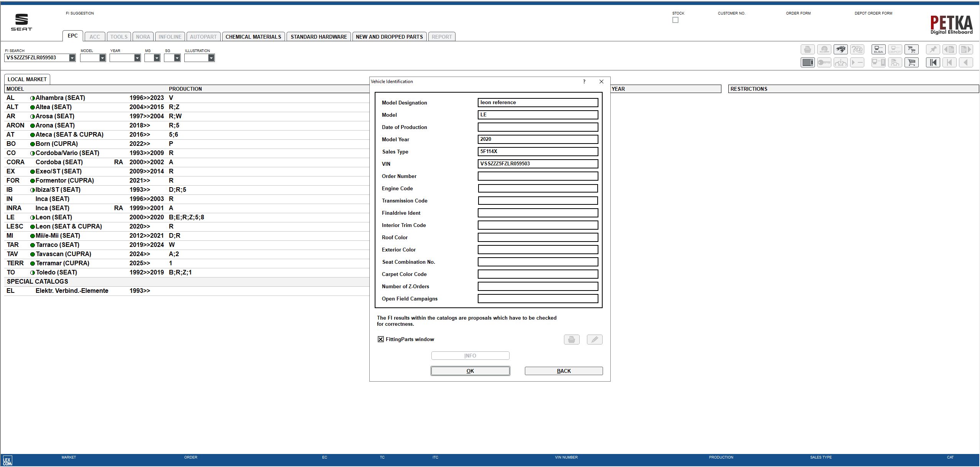Open the CHEMICAL MATERIALS tab

click(x=253, y=37)
